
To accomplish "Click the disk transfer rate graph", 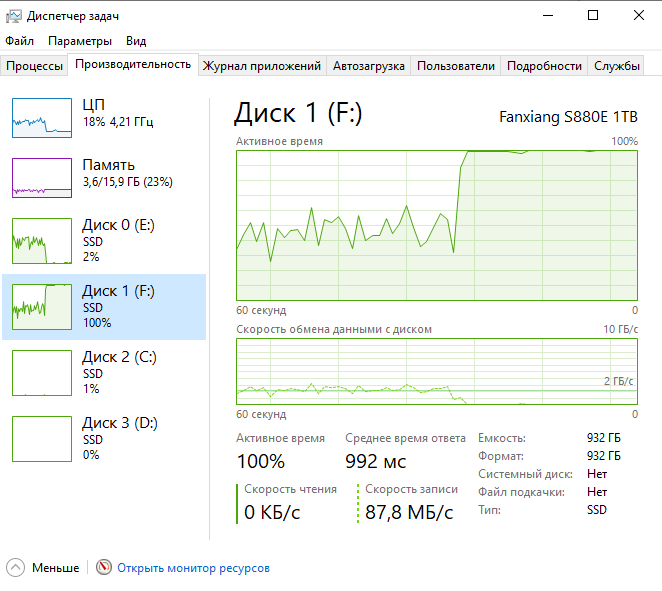I will [x=436, y=372].
